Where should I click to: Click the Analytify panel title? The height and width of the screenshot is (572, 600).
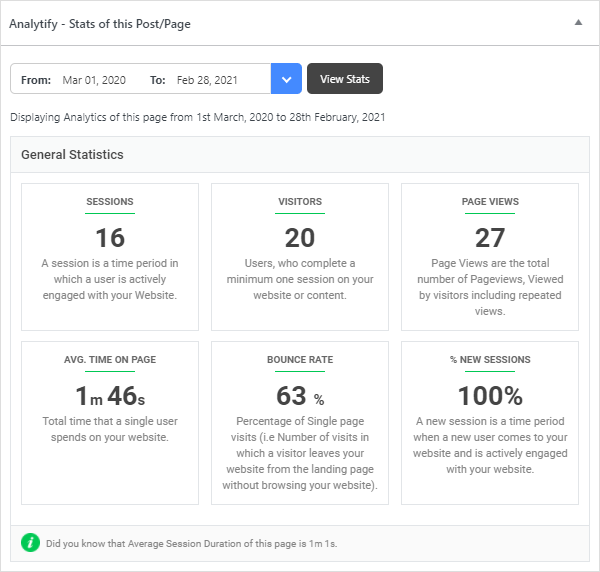tap(100, 24)
